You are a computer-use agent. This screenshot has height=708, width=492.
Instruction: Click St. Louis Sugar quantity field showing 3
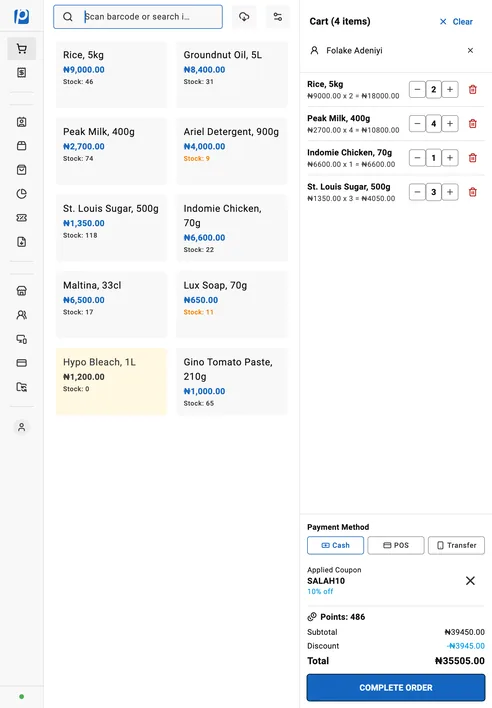click(434, 192)
